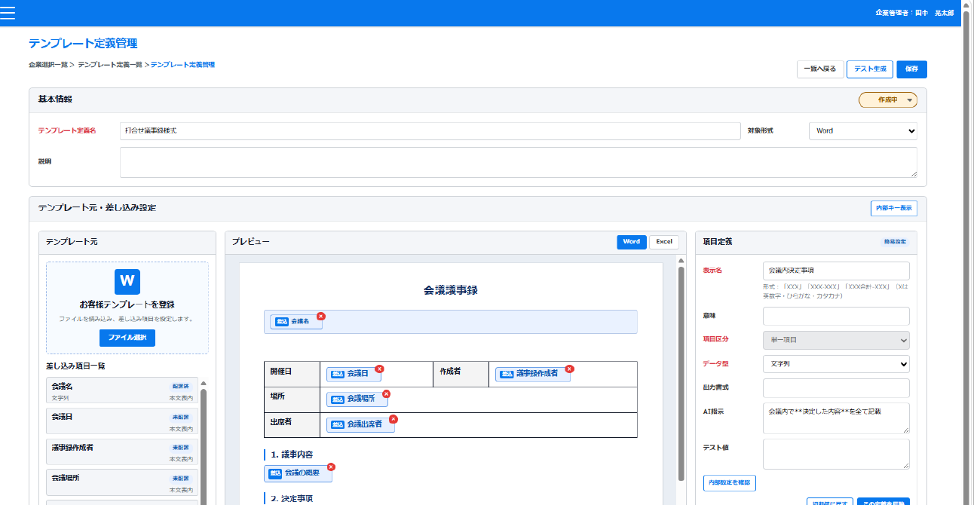Open the hamburger menu icon
The width and height of the screenshot is (980, 505).
coord(8,13)
